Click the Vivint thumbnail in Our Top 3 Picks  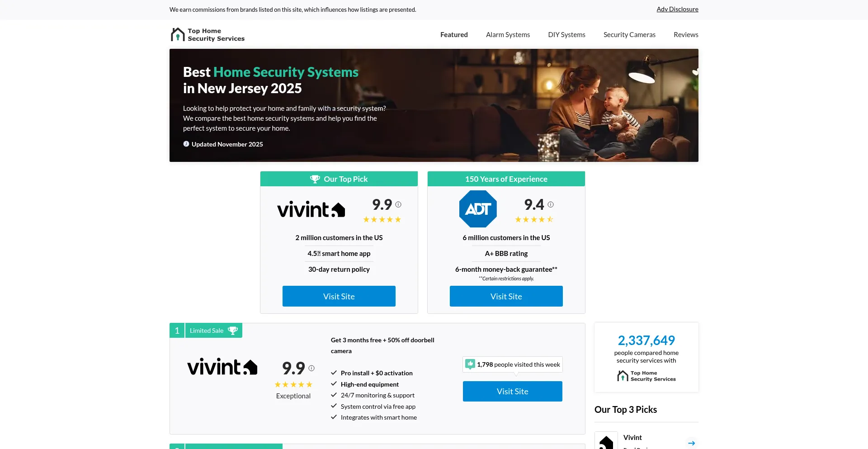tap(606, 441)
